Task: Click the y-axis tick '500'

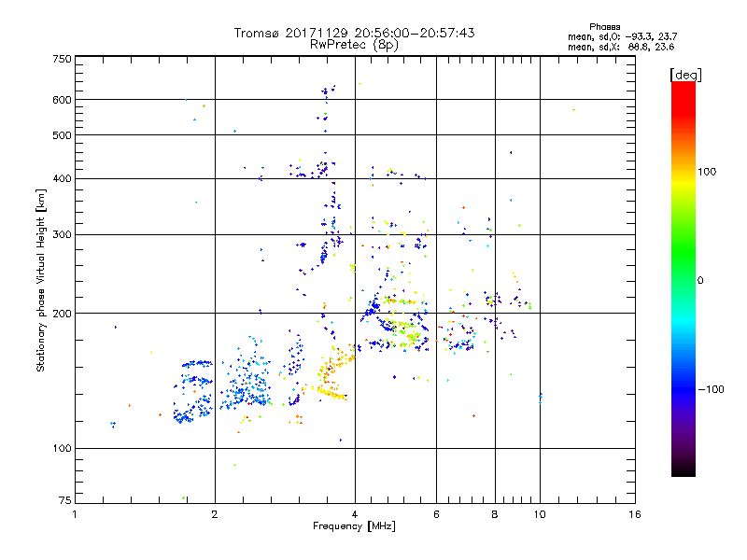Action: pyautogui.click(x=63, y=135)
